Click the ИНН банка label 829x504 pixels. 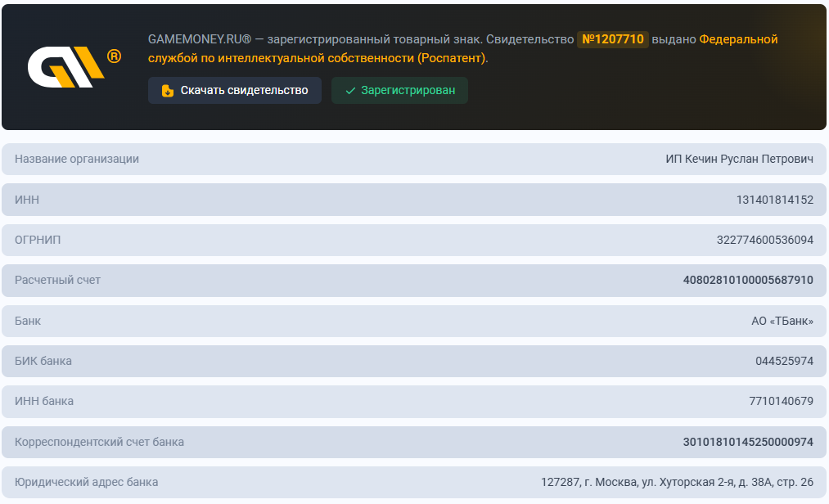(x=44, y=402)
